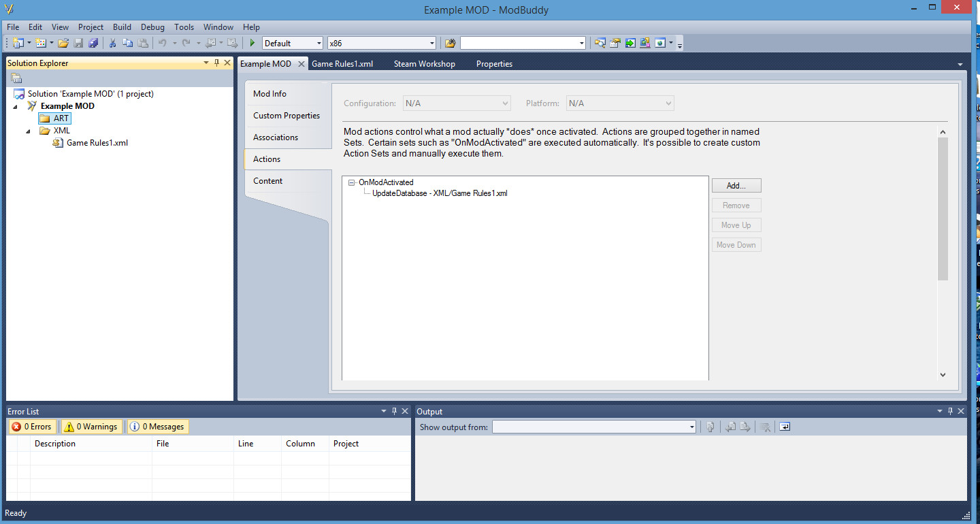This screenshot has width=980, height=524.
Task: Click the Object Browser toolbar icon
Action: [x=644, y=43]
